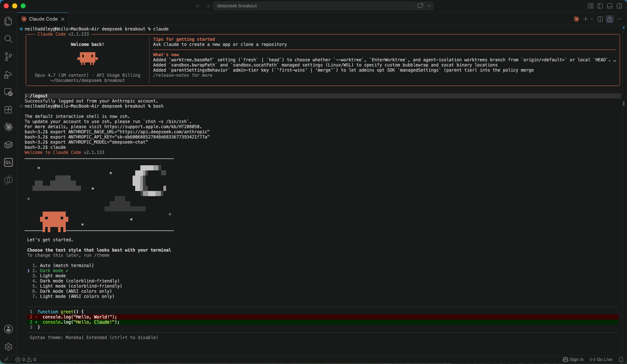The image size is (627, 364).
Task: Open the more actions ellipsis menu
Action: click(x=619, y=19)
